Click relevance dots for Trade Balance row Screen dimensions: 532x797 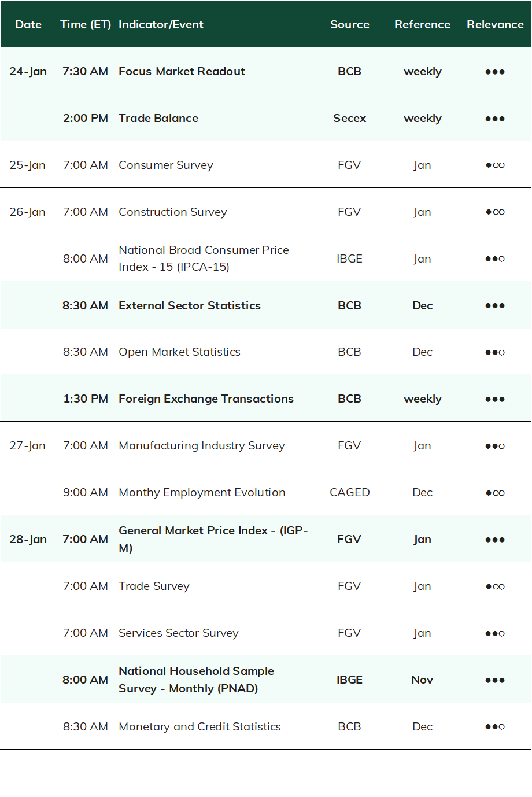click(x=495, y=119)
